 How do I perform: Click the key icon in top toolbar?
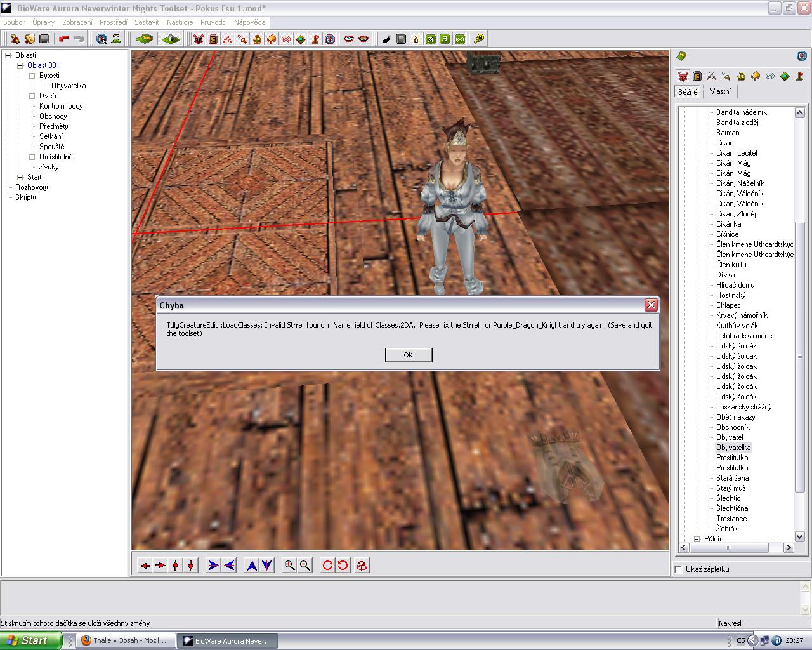(479, 39)
